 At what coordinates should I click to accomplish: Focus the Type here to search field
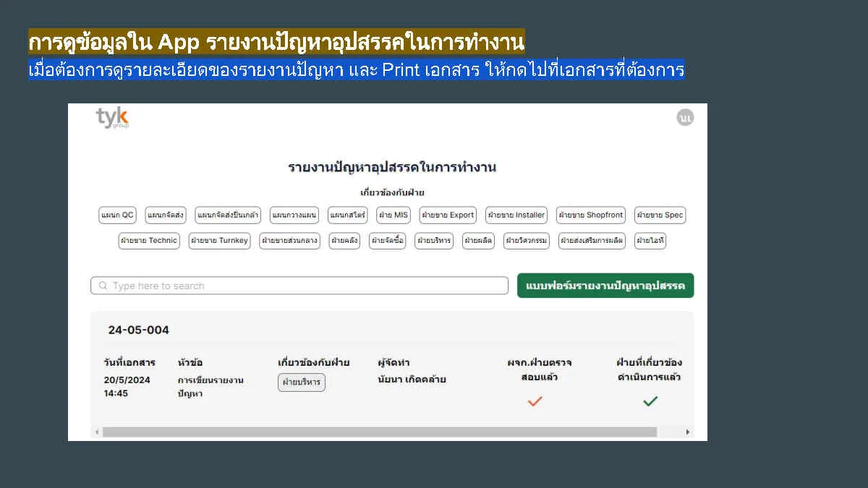pyautogui.click(x=299, y=286)
